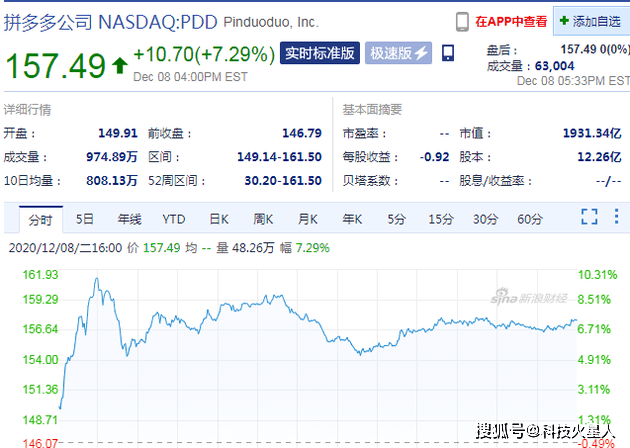Open the YTD chart tab
The width and height of the screenshot is (630, 448).
coord(174,219)
